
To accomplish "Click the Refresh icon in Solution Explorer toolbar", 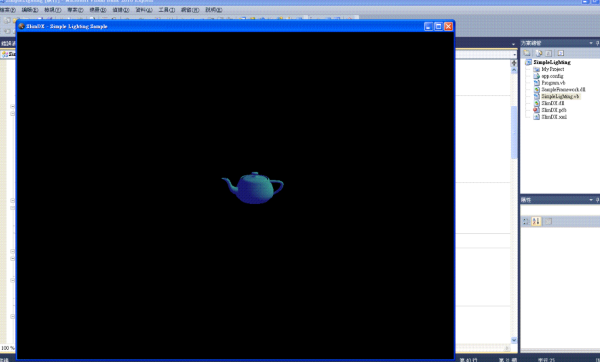I will (x=548, y=53).
